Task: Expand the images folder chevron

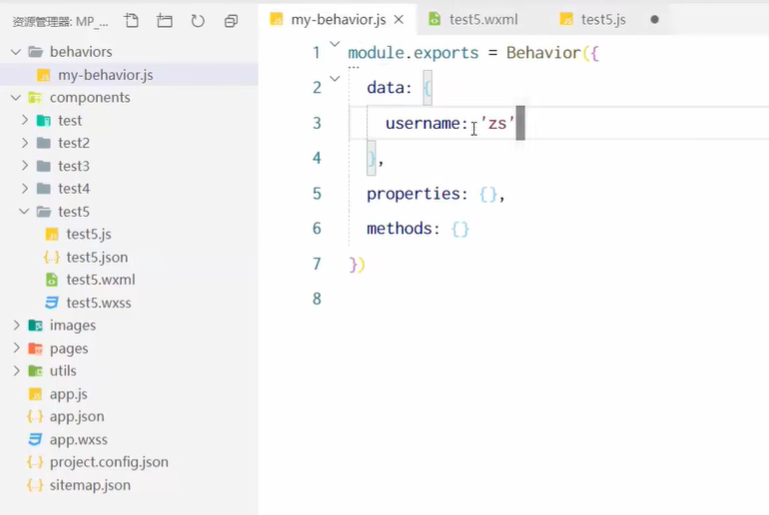Action: point(16,325)
